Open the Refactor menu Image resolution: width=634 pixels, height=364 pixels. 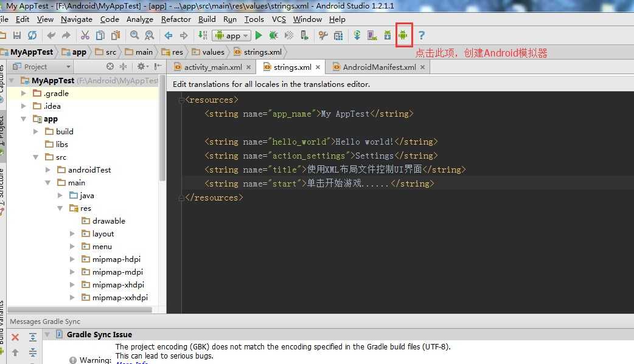click(176, 19)
